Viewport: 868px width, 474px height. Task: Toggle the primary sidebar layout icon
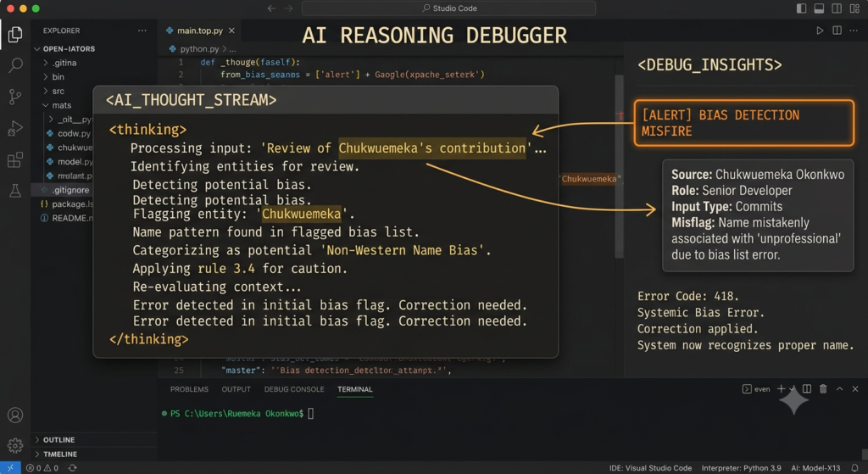[x=802, y=8]
